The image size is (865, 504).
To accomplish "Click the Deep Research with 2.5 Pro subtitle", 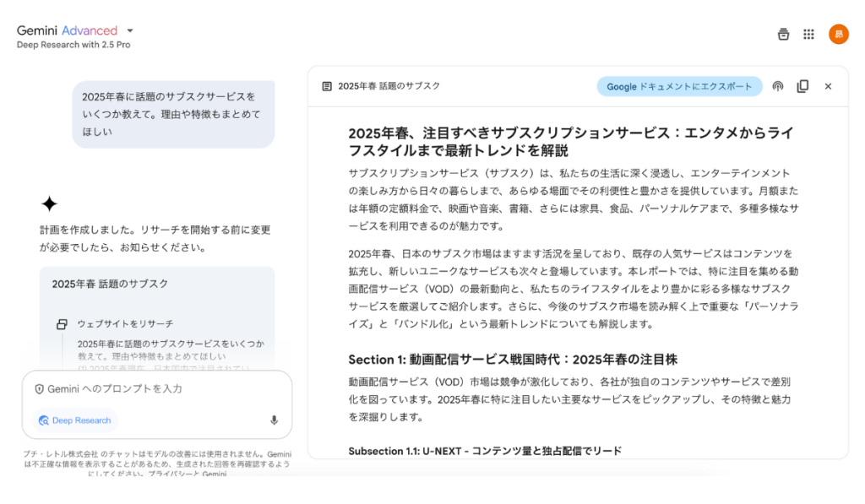I will pos(73,46).
